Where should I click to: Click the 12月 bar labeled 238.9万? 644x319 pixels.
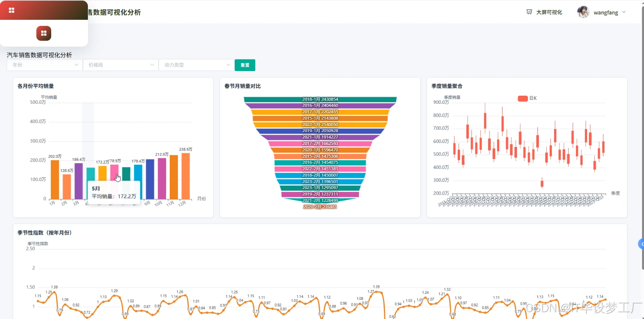tap(185, 176)
